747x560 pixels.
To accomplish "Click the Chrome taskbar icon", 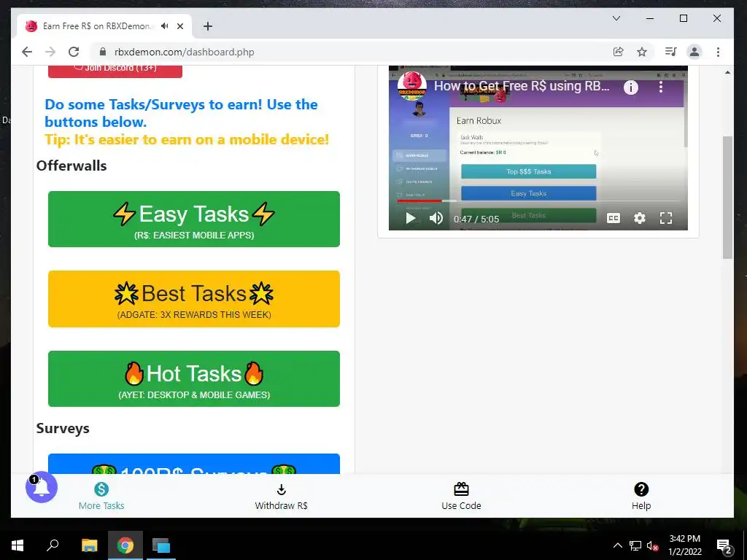I will [x=125, y=545].
